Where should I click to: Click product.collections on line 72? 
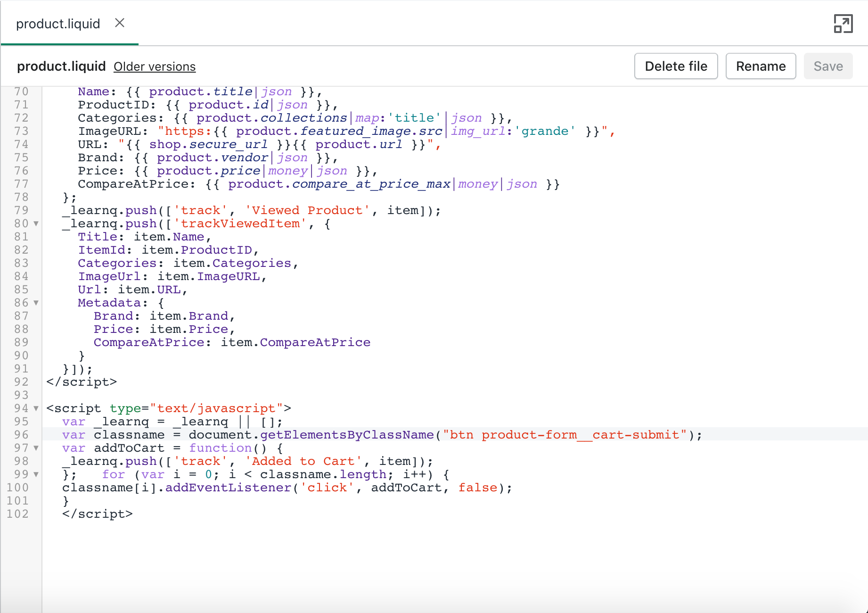click(x=271, y=118)
